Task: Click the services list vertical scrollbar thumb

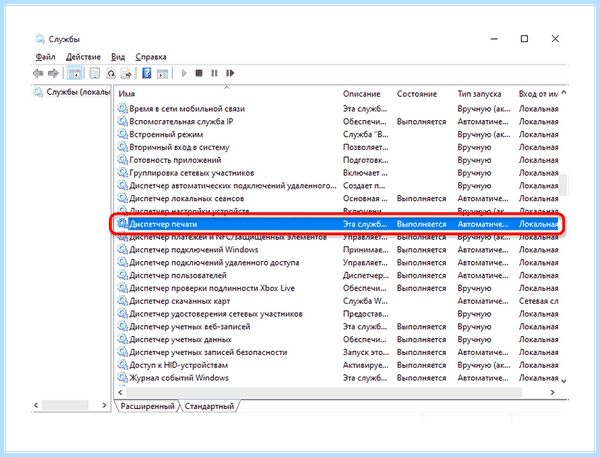Action: (x=563, y=185)
